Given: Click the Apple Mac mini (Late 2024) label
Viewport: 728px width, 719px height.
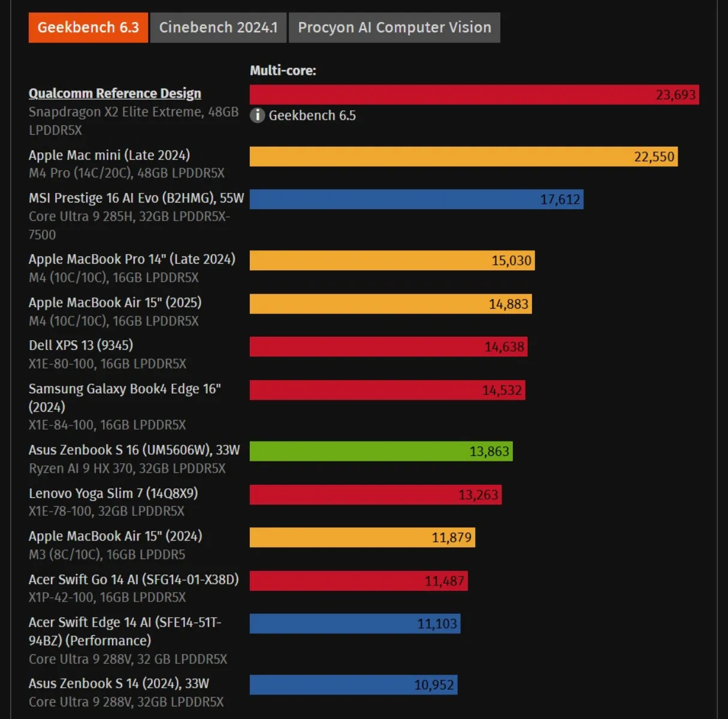Looking at the screenshot, I should click(109, 155).
